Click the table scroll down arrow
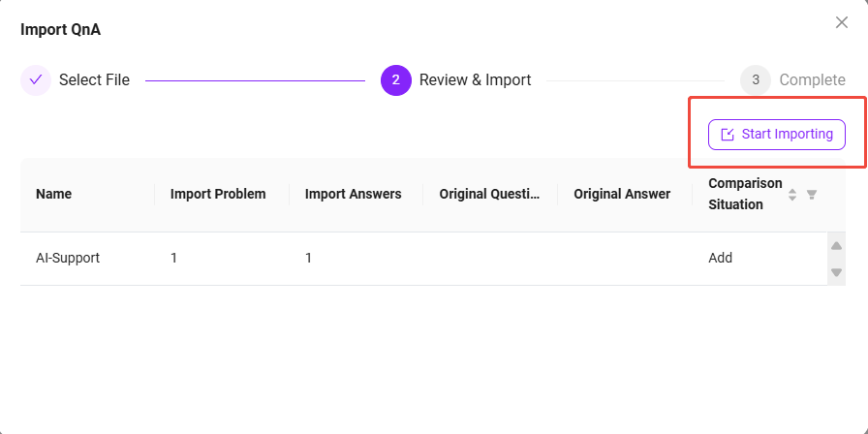The height and width of the screenshot is (434, 868). [837, 272]
